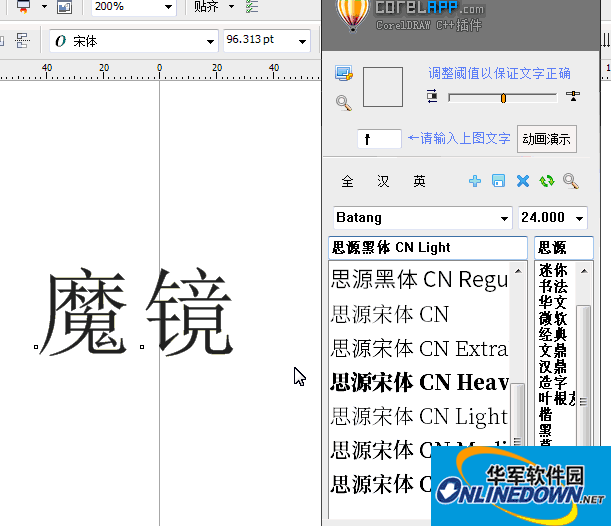Select 汉鼎 category in right list
The height and width of the screenshot is (526, 611).
point(553,366)
